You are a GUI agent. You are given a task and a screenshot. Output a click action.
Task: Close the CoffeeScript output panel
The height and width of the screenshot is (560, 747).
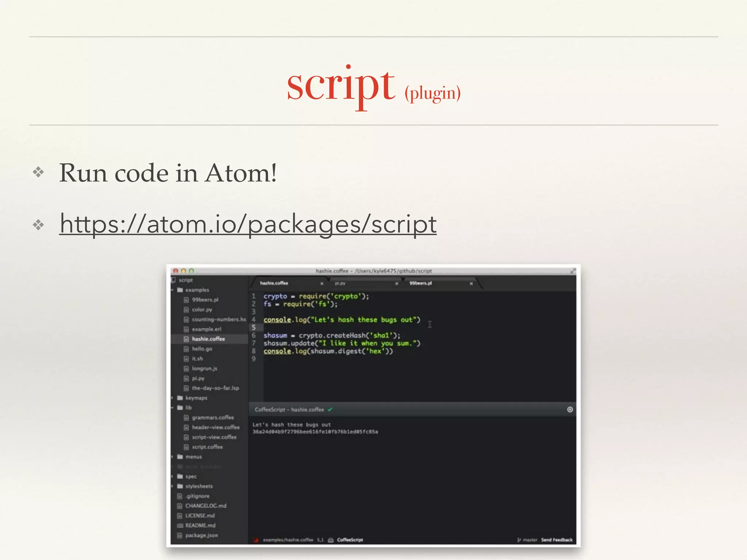coord(570,409)
